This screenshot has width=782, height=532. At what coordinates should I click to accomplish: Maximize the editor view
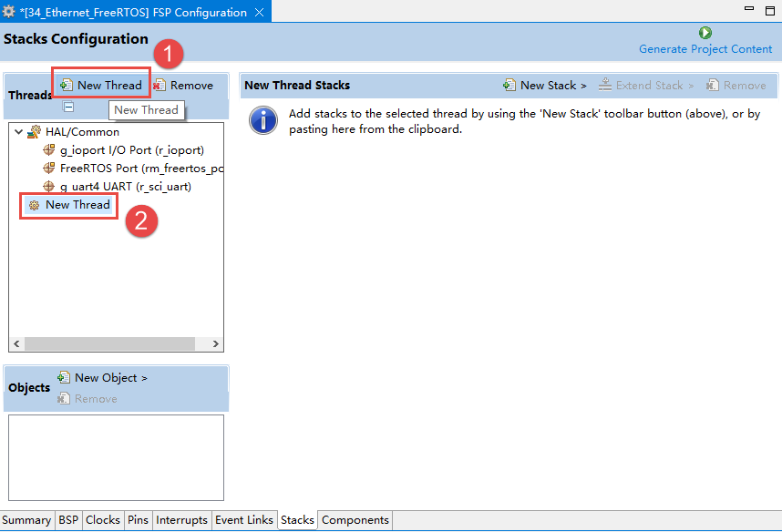click(x=770, y=10)
